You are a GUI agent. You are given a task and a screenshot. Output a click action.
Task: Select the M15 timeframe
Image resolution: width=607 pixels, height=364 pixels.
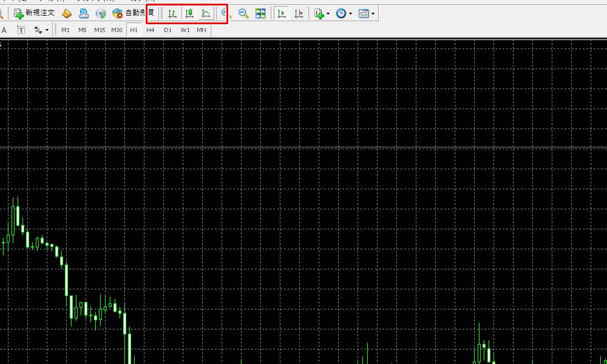click(x=100, y=30)
